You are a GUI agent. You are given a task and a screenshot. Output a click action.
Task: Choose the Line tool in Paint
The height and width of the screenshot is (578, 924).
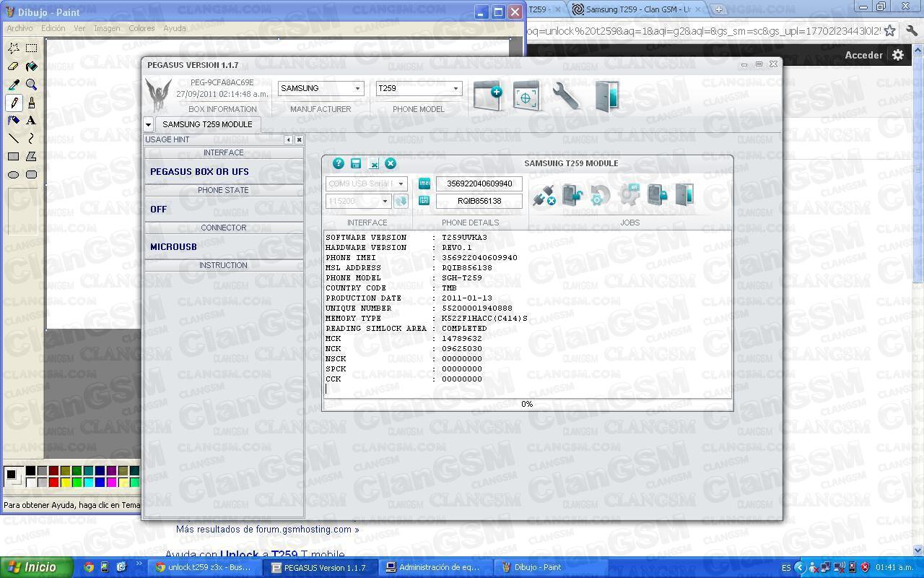click(x=14, y=138)
